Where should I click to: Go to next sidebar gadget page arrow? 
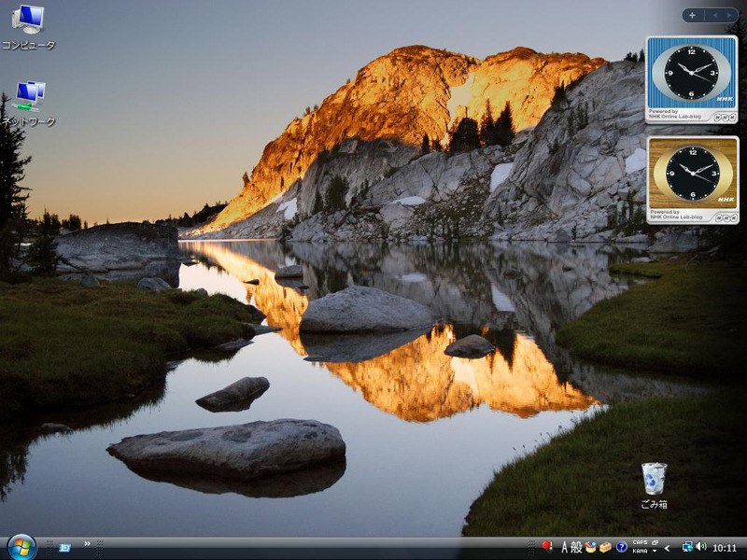729,15
